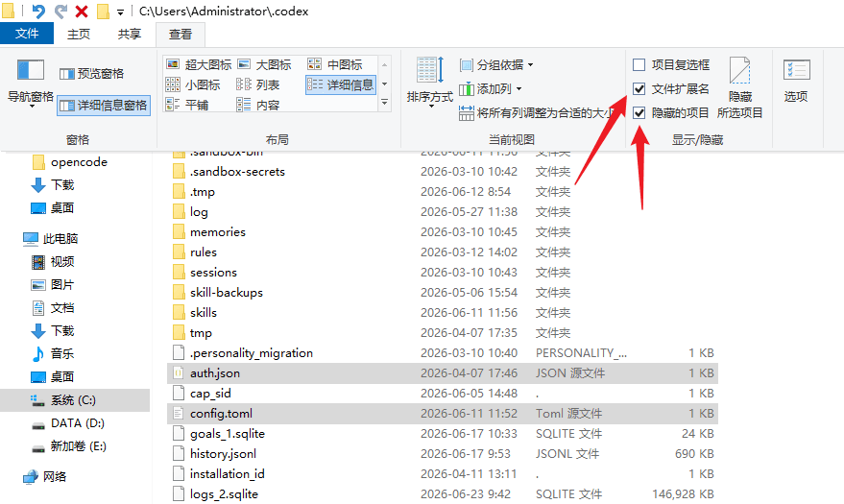844x504 pixels.
Task: Select the .tmp folder icon
Action: click(x=179, y=191)
